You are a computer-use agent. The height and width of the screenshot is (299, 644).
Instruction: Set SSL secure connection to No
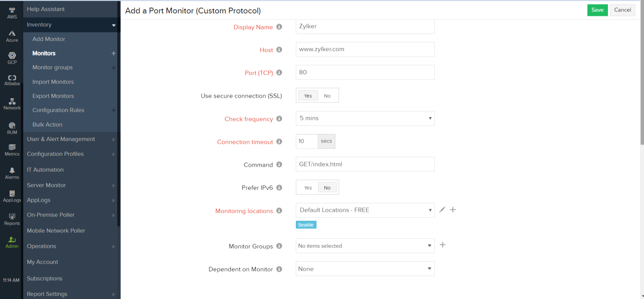(327, 96)
